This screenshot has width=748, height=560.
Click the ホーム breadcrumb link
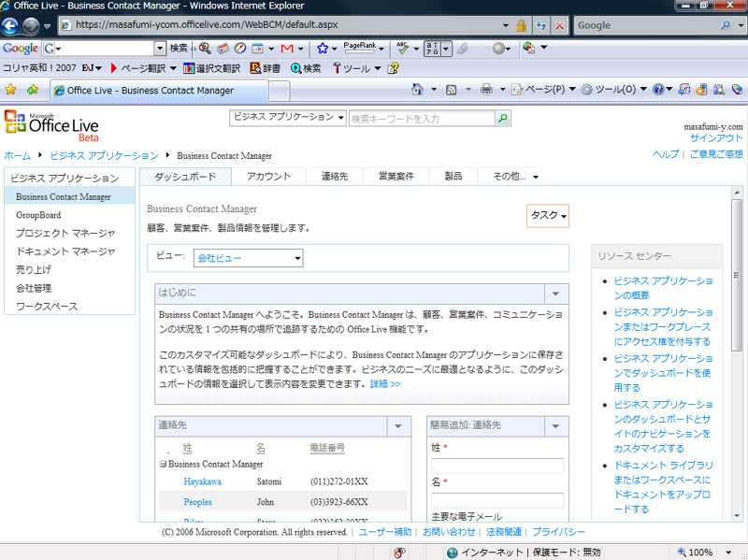tap(17, 156)
